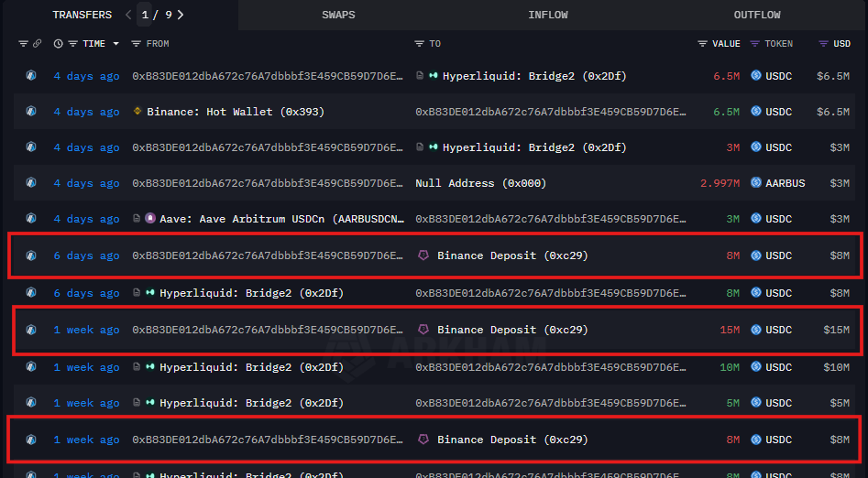Image resolution: width=868 pixels, height=478 pixels.
Task: Click recipient address 0xB83DE… in Binance Hot Wallet row
Action: coord(551,112)
